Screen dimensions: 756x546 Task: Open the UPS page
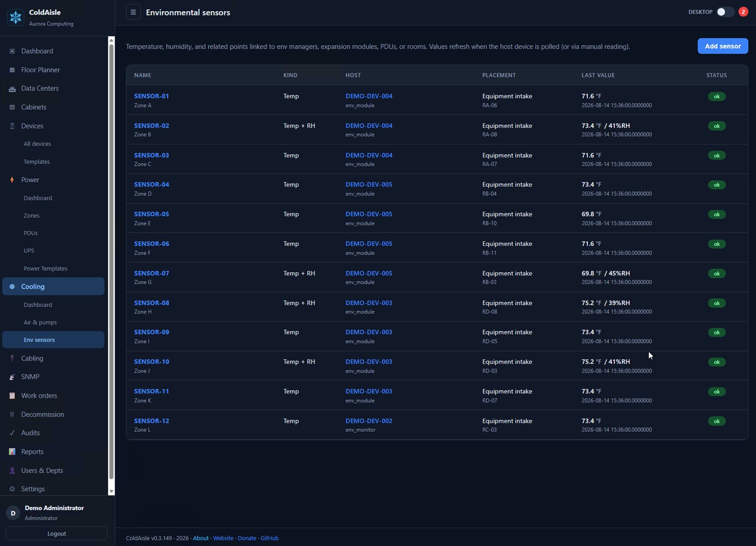tap(29, 251)
